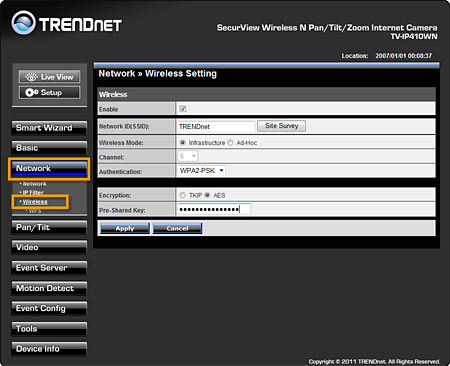The height and width of the screenshot is (366, 450).
Task: Select the Wireless submenu link
Action: (x=35, y=202)
